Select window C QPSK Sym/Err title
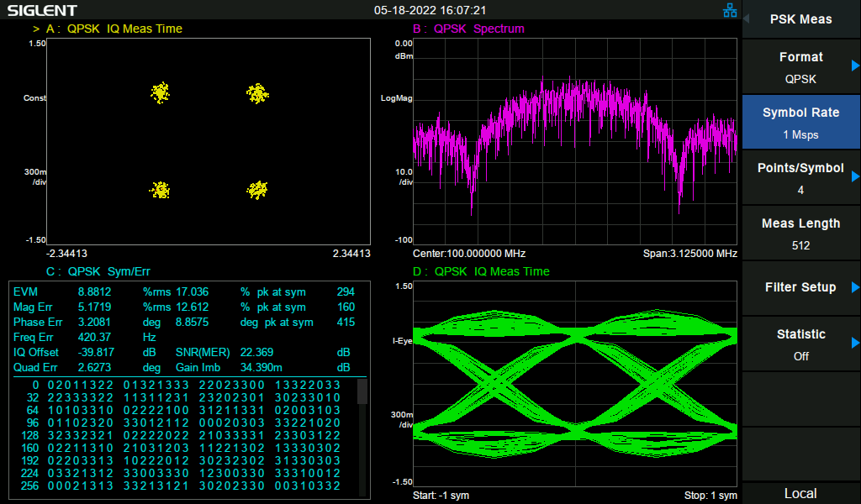The image size is (861, 504). [x=98, y=271]
